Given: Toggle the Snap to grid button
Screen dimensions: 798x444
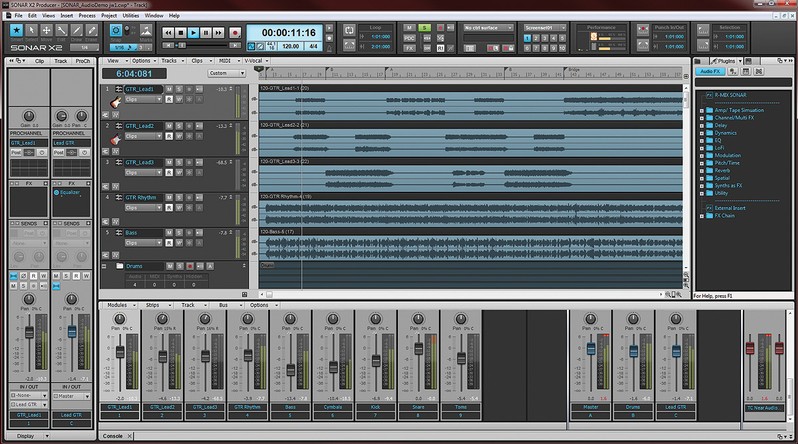Looking at the screenshot, I should pos(116,31).
